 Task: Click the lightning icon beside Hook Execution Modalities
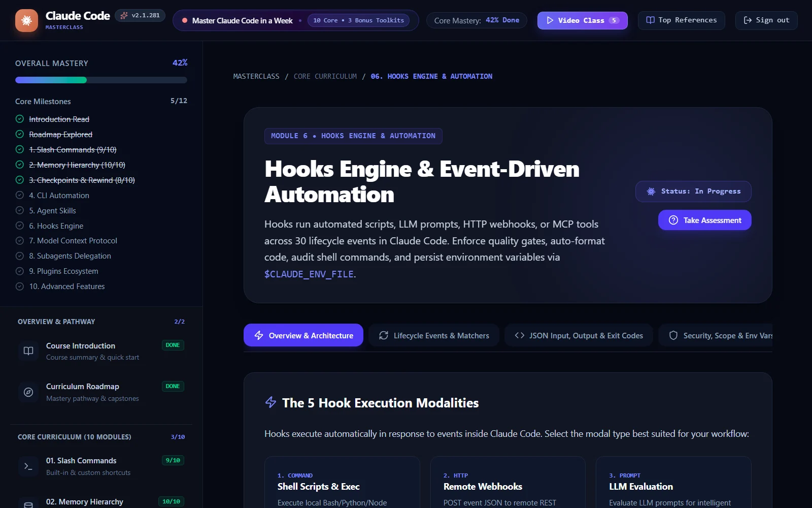(x=271, y=403)
